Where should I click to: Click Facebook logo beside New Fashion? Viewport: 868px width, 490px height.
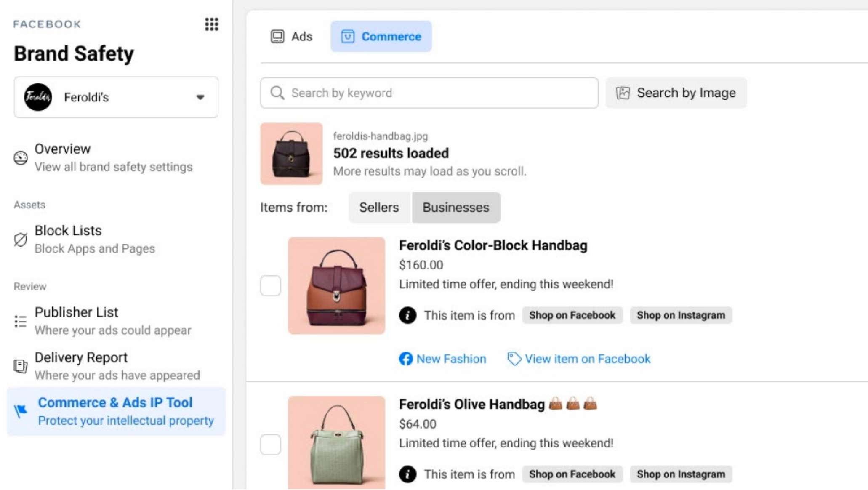point(406,359)
